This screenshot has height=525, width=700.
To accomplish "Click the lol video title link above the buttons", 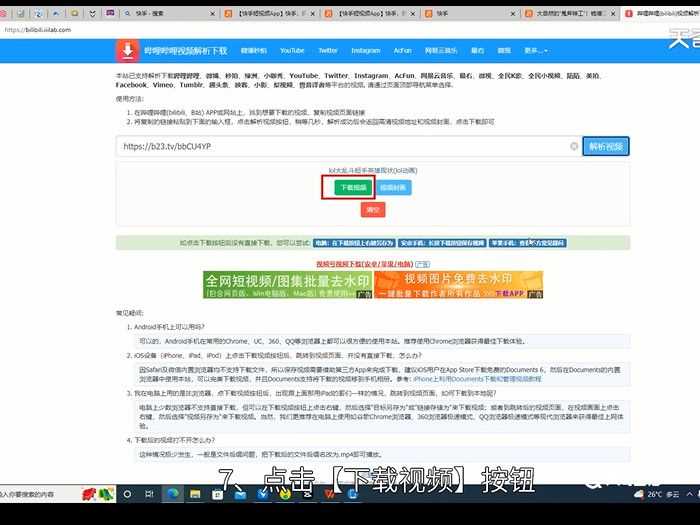I will pyautogui.click(x=373, y=171).
